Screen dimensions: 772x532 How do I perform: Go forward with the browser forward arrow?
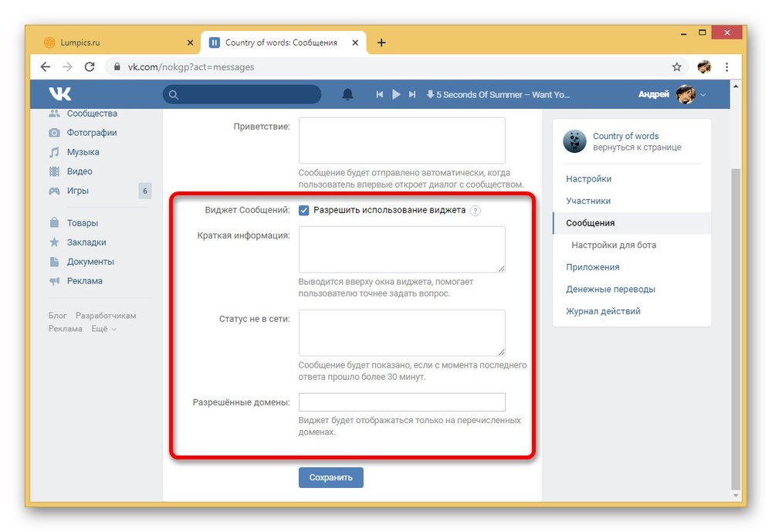67,66
